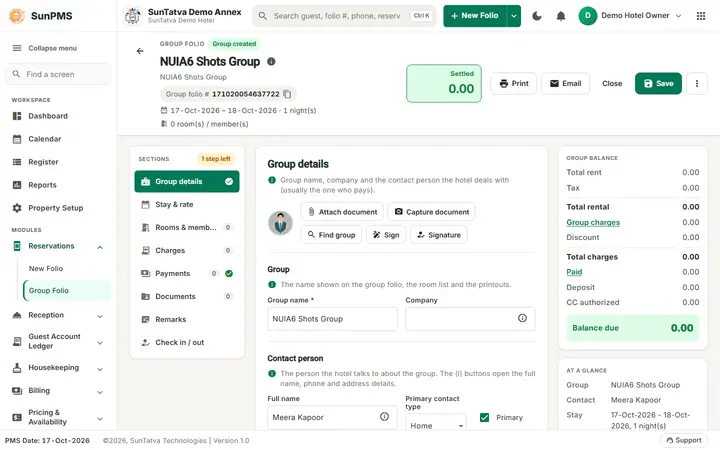This screenshot has width=720, height=450.
Task: Click the Group created status badge
Action: (x=234, y=44)
